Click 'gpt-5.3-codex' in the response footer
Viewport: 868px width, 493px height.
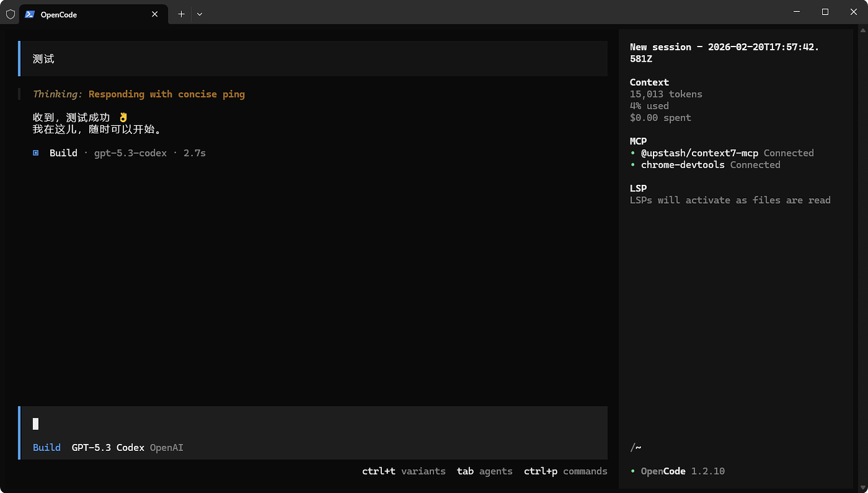[130, 153]
